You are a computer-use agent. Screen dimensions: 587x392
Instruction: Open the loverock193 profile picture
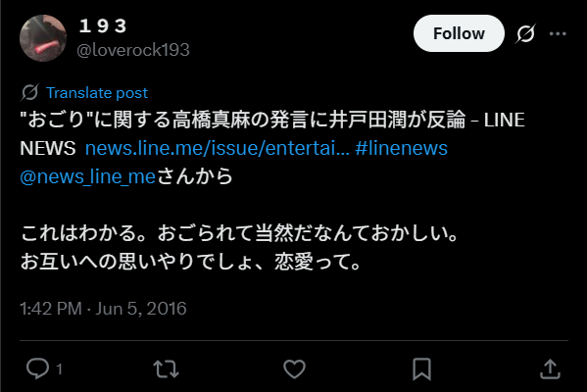(x=43, y=38)
